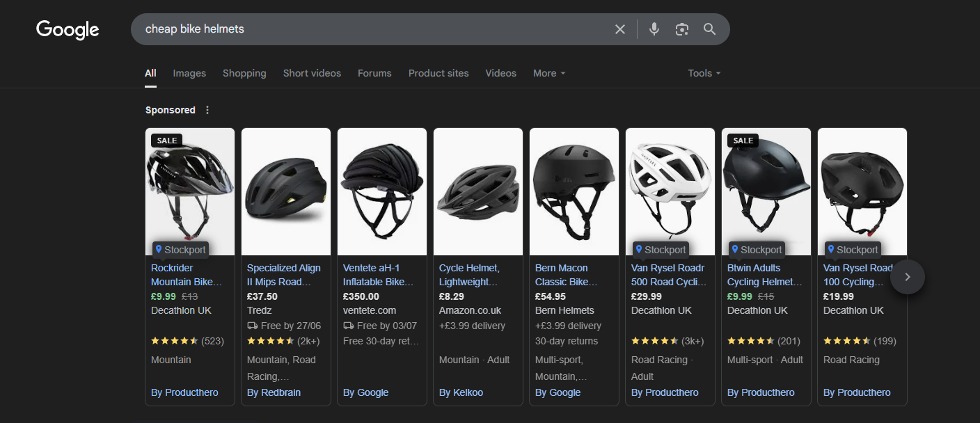The width and height of the screenshot is (980, 423).
Task: Click Stockport badge on Van Rysel Roadr 500
Action: pos(661,250)
